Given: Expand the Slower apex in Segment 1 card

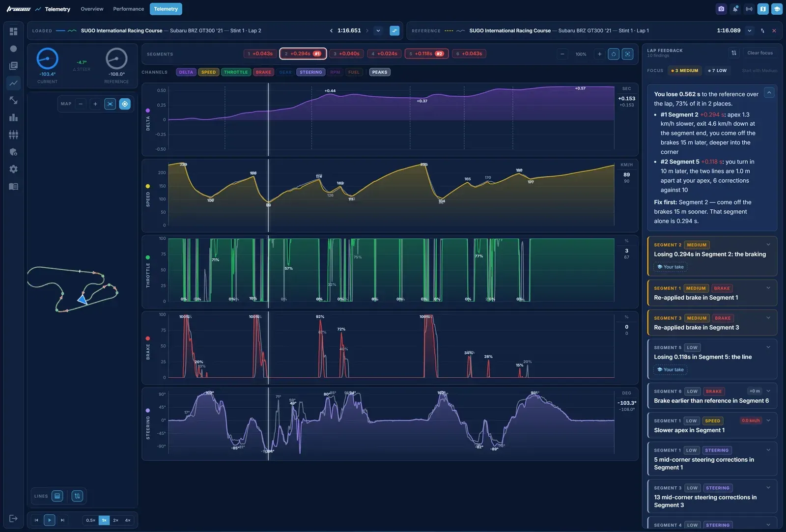Looking at the screenshot, I should point(768,420).
